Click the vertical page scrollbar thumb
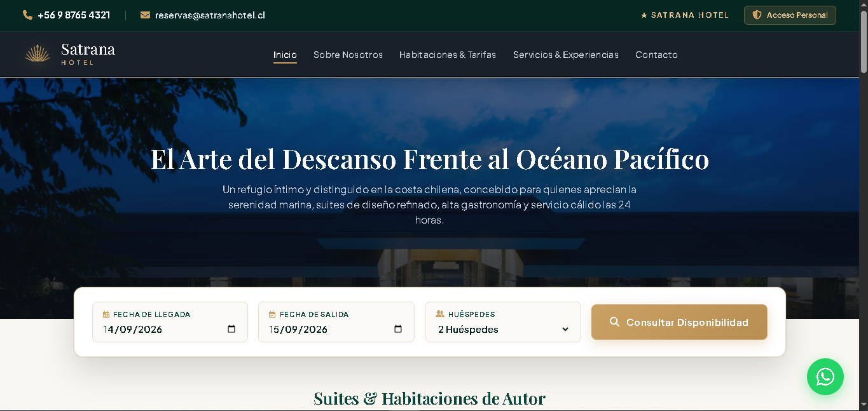 (x=864, y=41)
